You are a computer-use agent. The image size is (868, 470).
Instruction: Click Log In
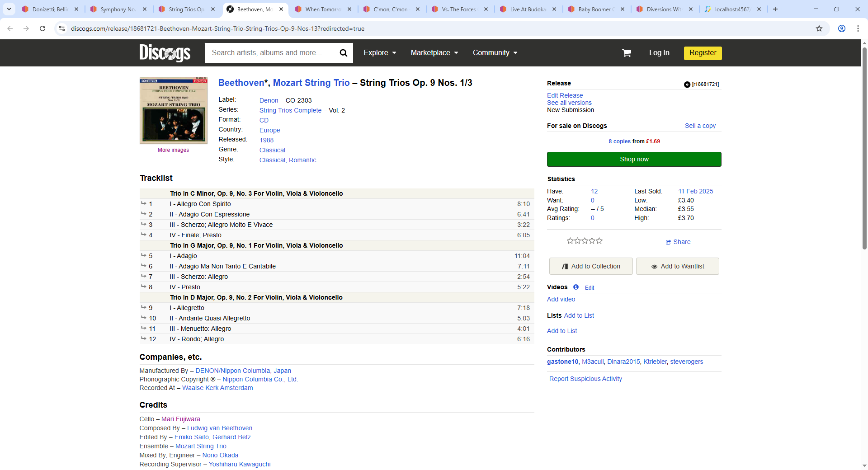coord(659,53)
